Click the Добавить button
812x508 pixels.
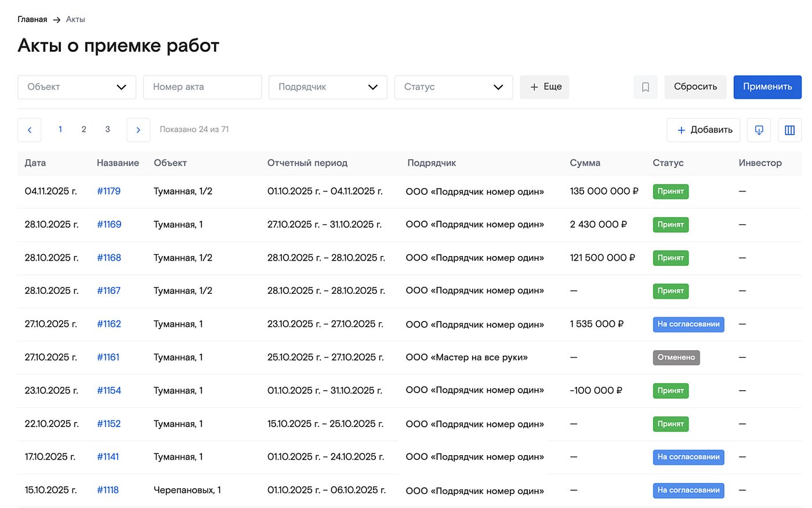pos(704,130)
